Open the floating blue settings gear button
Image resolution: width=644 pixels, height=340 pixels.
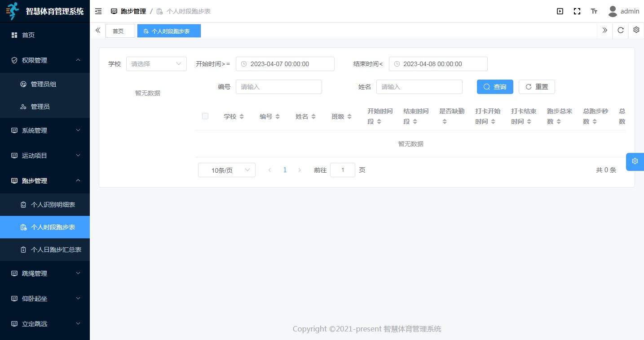click(635, 161)
